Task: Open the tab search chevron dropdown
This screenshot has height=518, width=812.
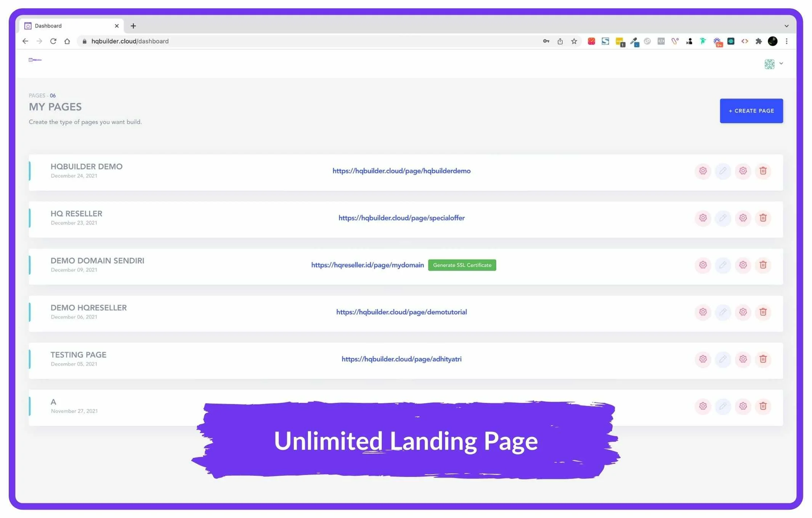Action: click(786, 26)
